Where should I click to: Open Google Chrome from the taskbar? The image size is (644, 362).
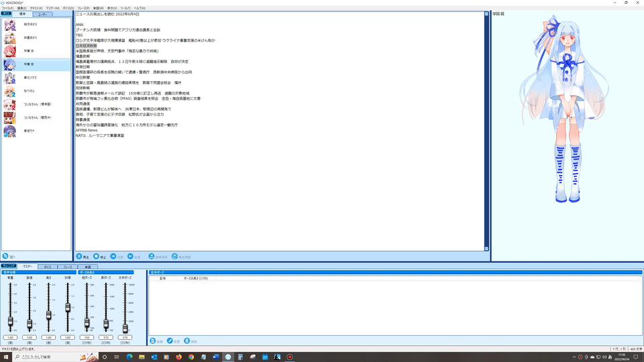click(191, 357)
